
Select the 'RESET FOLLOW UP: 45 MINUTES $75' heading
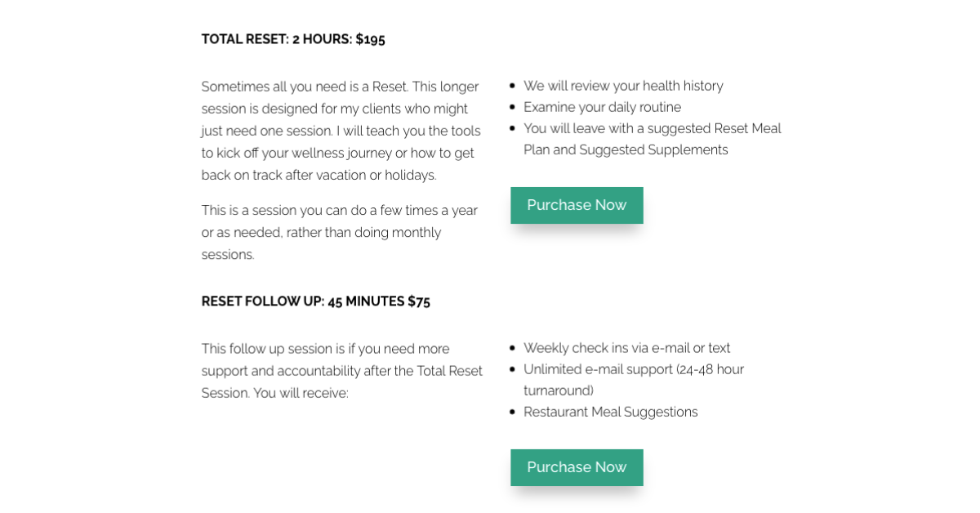pyautogui.click(x=316, y=301)
